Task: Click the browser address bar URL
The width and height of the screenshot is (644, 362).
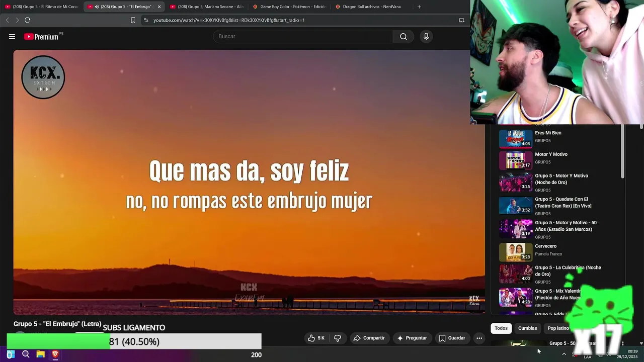Action: click(229, 20)
